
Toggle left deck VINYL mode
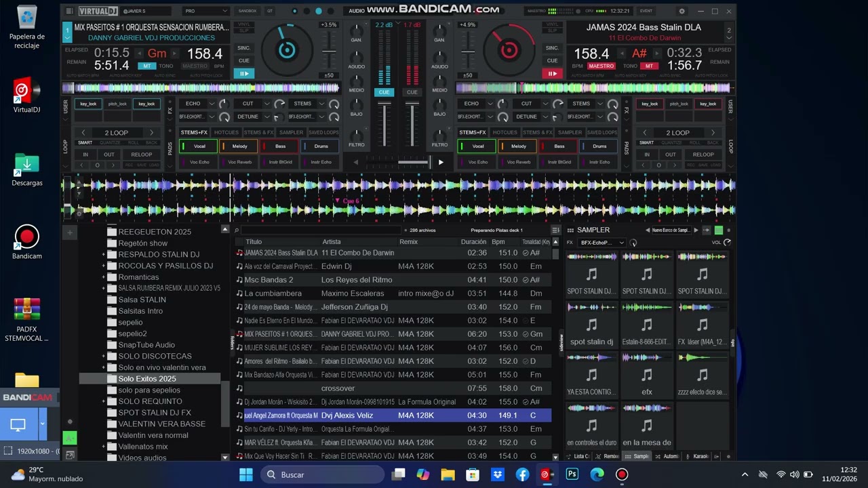243,24
